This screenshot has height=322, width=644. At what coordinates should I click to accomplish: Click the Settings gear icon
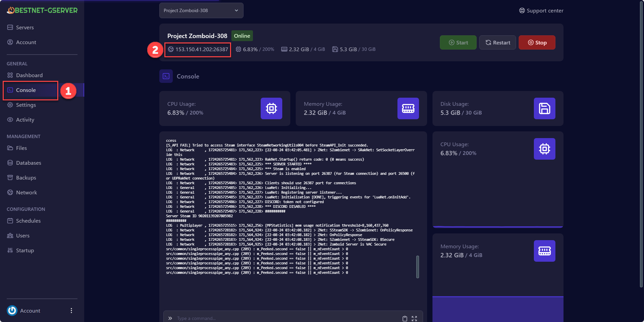10,105
